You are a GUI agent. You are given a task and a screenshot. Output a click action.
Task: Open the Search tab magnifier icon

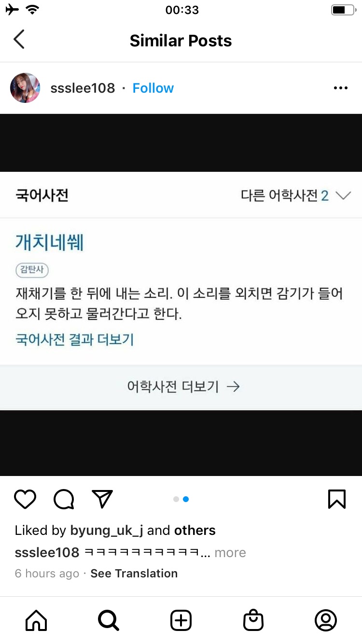109,620
